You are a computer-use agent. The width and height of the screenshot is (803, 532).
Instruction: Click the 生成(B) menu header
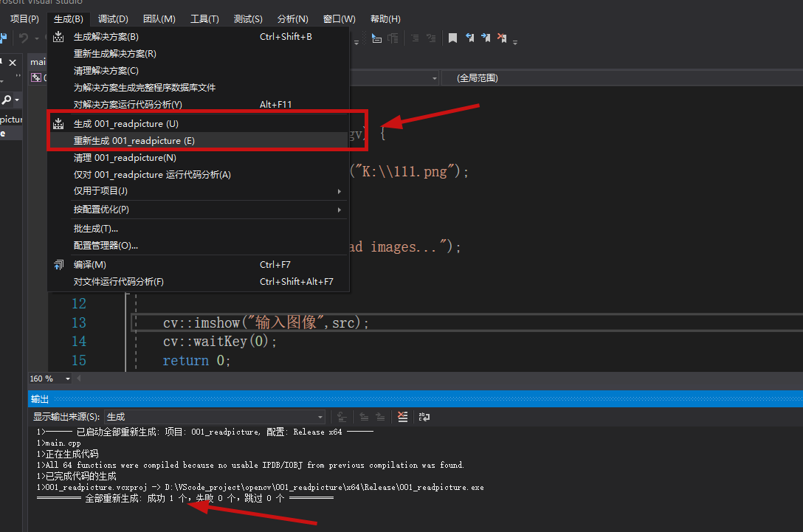69,19
